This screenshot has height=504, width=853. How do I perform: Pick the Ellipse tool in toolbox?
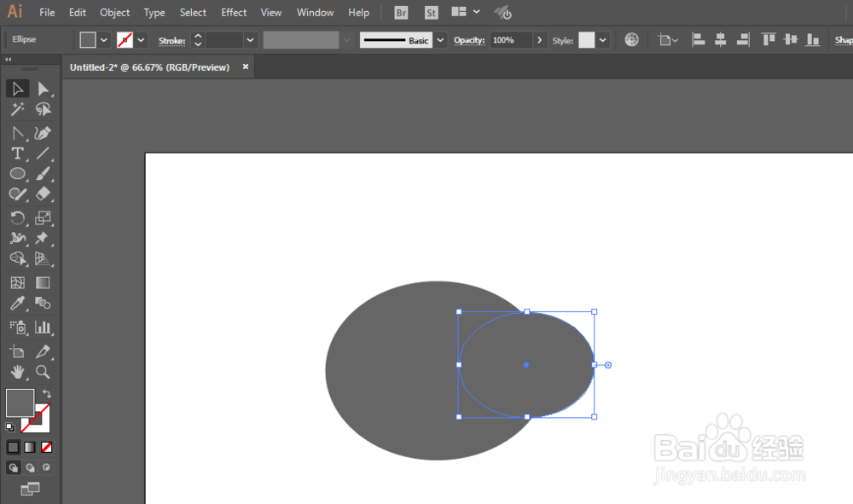[x=17, y=174]
